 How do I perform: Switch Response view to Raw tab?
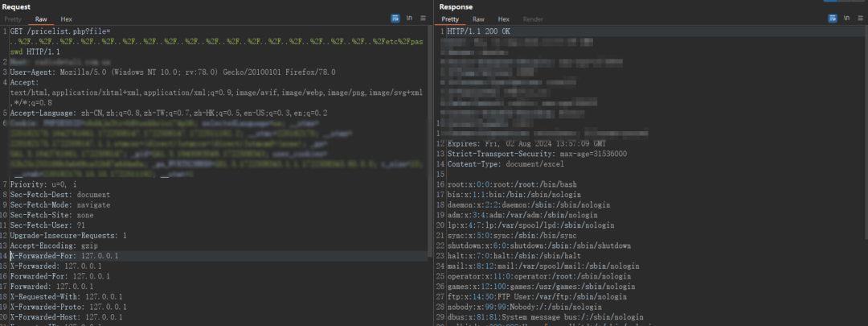pyautogui.click(x=478, y=19)
